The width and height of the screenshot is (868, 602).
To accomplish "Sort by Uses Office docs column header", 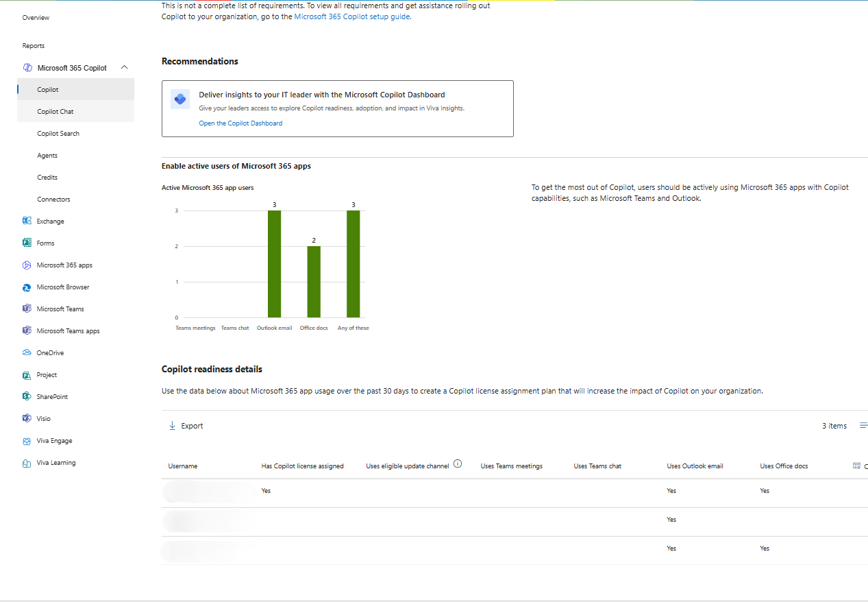I will [784, 466].
